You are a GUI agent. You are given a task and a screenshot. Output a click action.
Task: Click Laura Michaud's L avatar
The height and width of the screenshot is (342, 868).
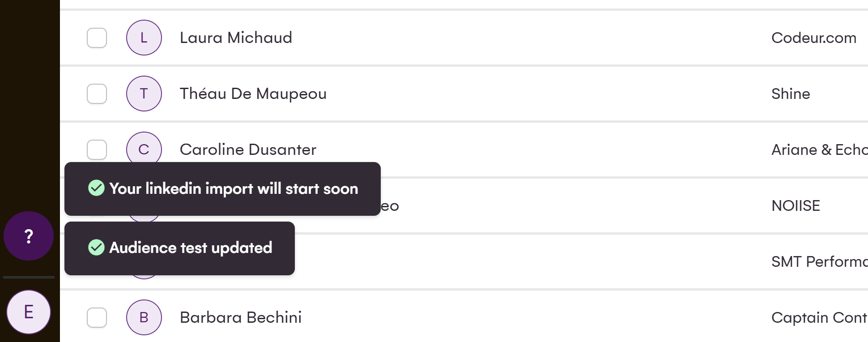(144, 38)
